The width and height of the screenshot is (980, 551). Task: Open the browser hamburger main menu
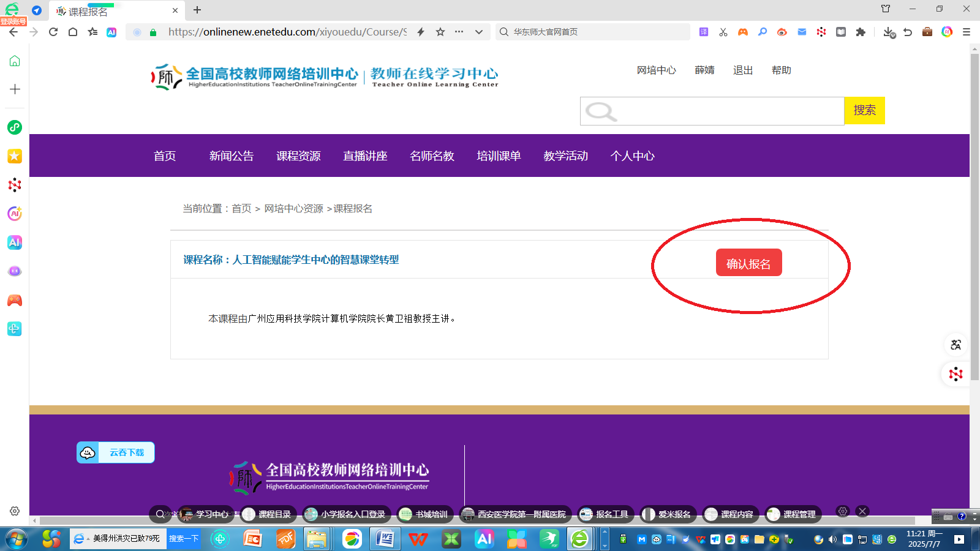tap(967, 32)
